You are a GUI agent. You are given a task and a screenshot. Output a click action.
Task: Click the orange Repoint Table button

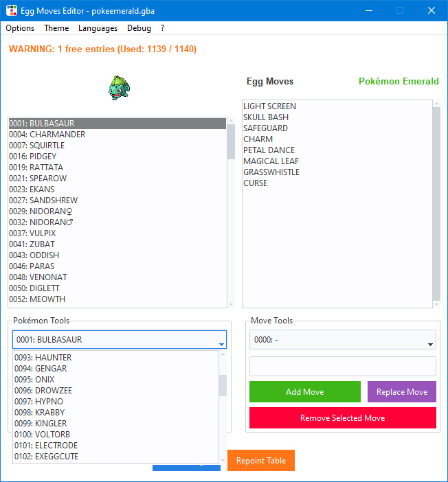(x=261, y=461)
